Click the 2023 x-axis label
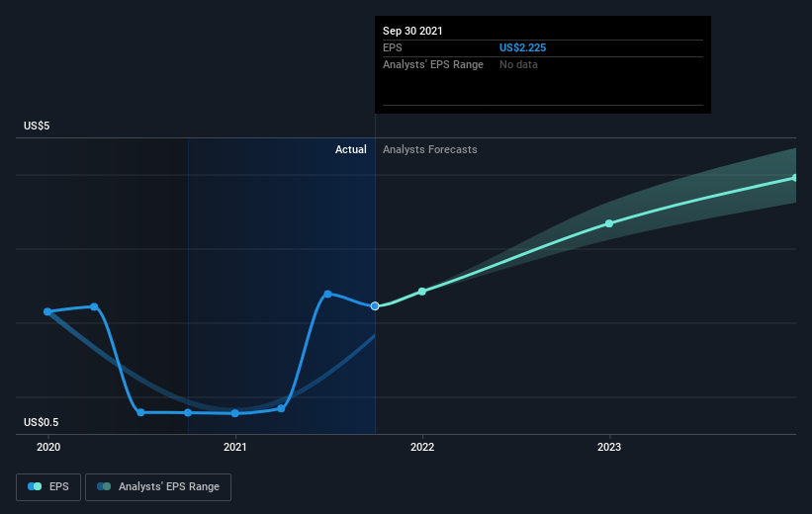The width and height of the screenshot is (812, 514). click(609, 448)
